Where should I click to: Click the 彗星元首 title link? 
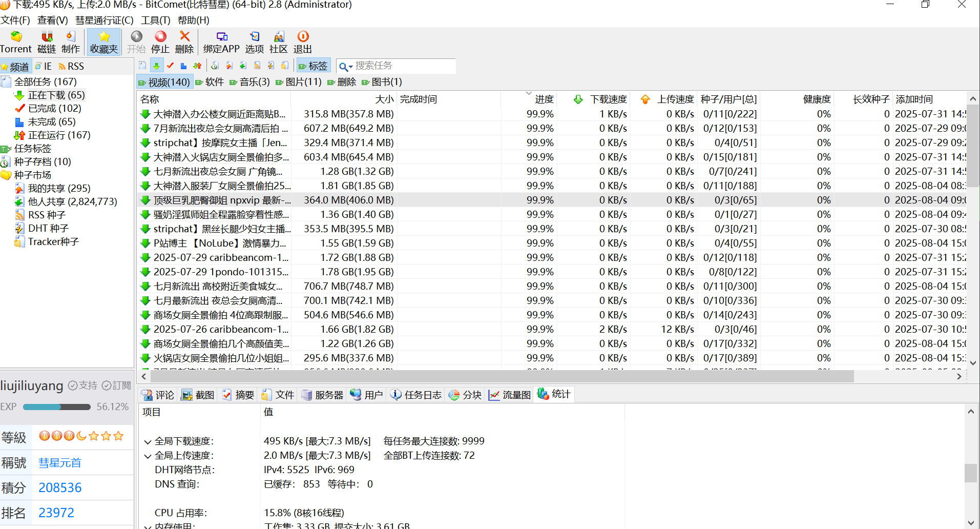(60, 463)
